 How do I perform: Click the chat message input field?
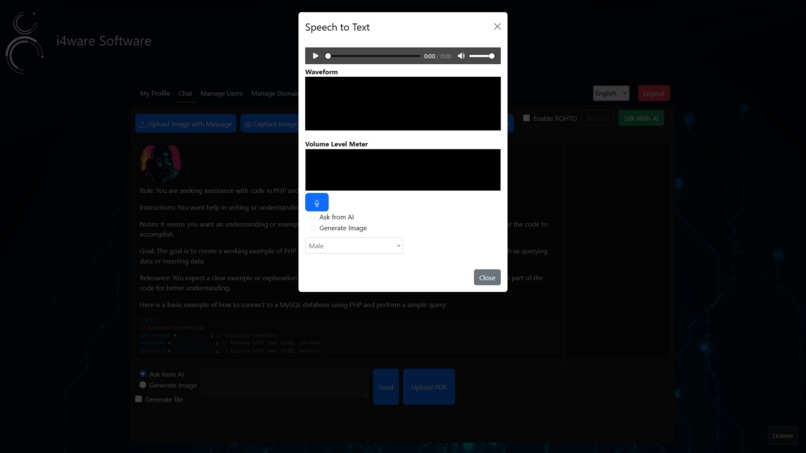[x=285, y=383]
